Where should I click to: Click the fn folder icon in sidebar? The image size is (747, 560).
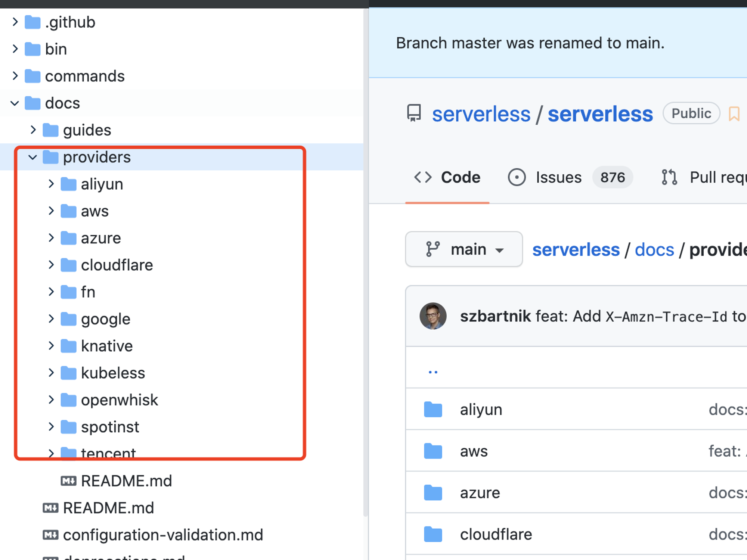tap(69, 292)
